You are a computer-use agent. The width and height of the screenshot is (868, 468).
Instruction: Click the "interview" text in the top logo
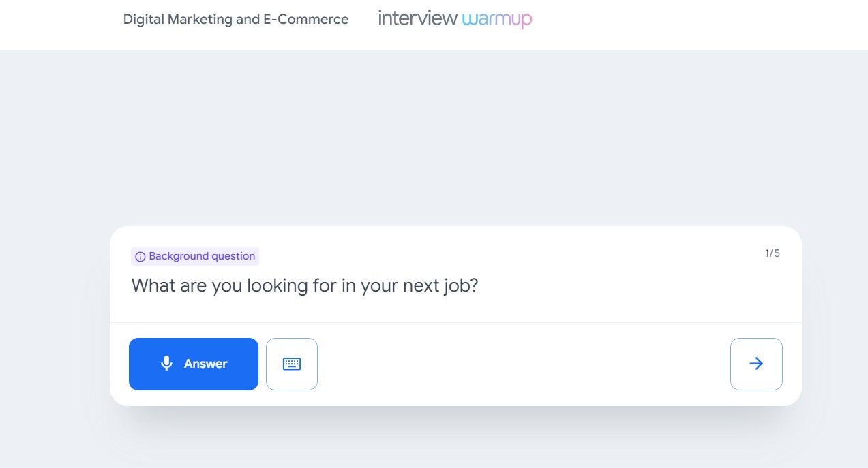point(418,18)
